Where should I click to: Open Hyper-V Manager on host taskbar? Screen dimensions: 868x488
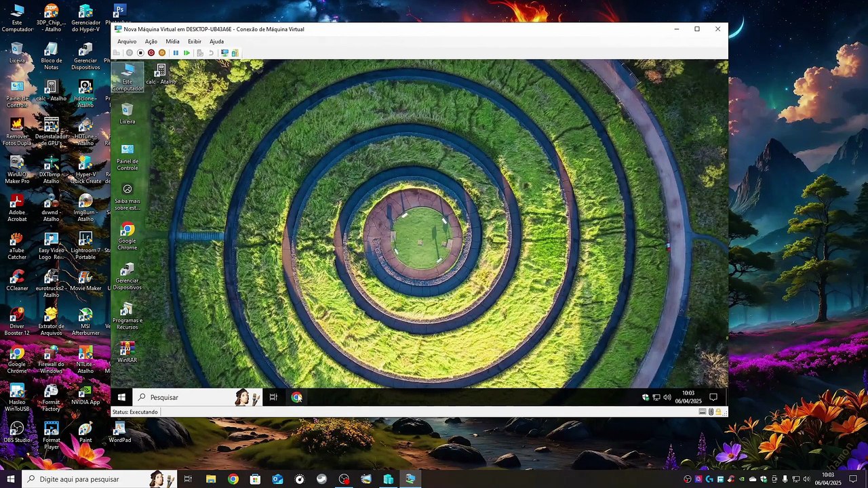(x=388, y=479)
